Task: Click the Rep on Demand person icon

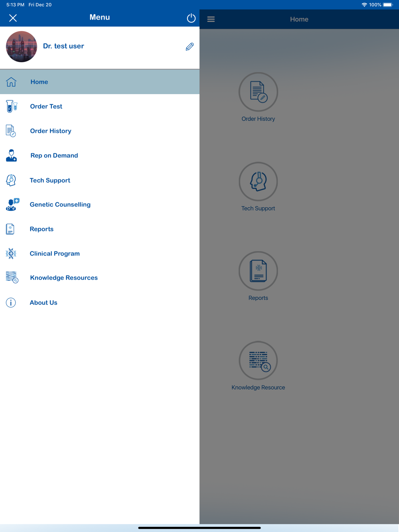Action: point(11,156)
